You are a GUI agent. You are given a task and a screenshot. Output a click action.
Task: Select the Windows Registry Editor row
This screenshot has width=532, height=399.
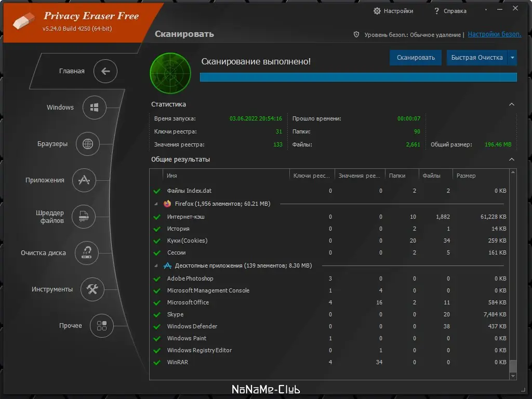coord(330,350)
